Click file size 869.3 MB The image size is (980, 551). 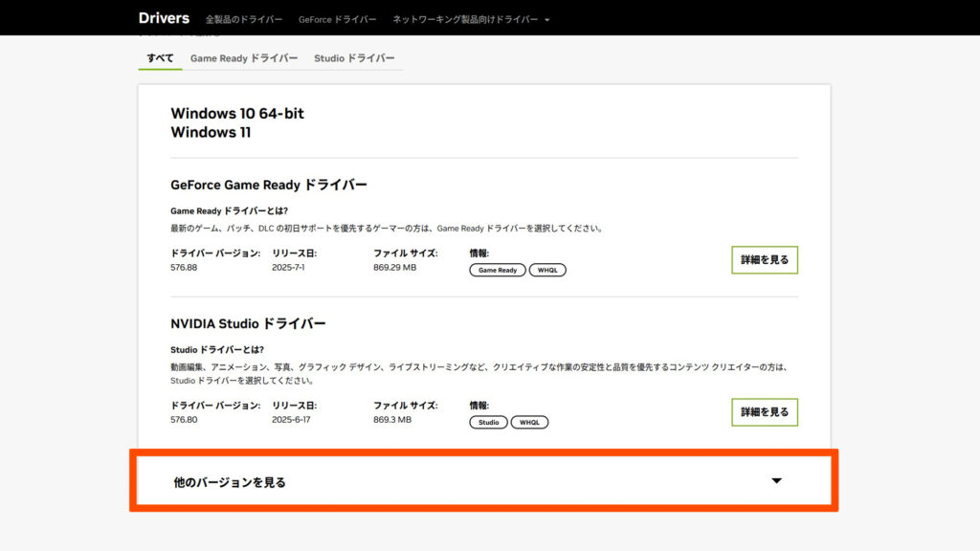pos(392,420)
